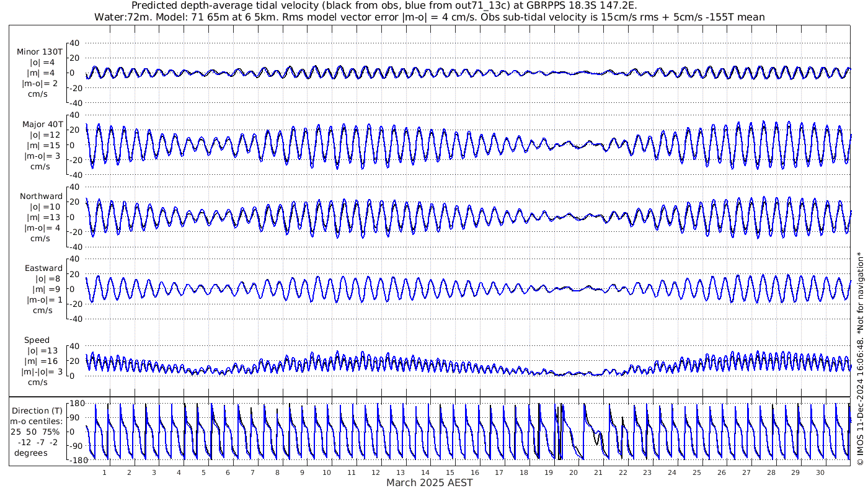This screenshot has height=496, width=868.
Task: Click the '|o| =12' value under Major 40T
Action: [45, 135]
